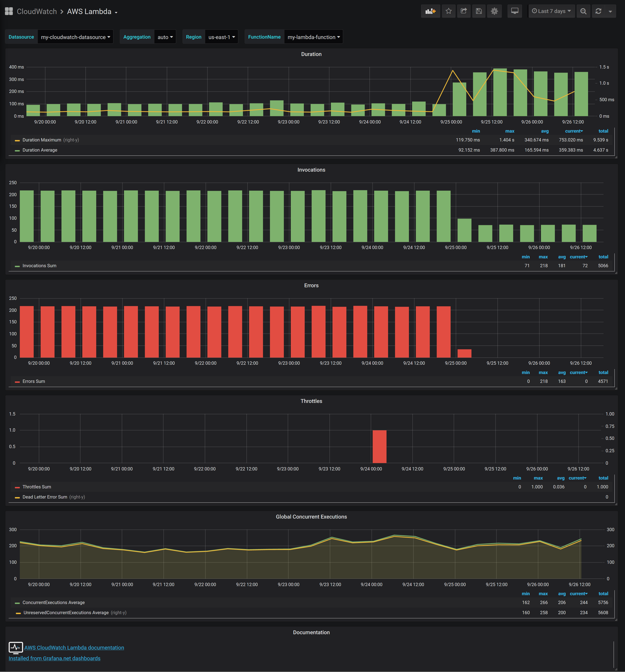Zoom out time range magnifier
Viewport: 625px width, 672px height.
coord(583,11)
